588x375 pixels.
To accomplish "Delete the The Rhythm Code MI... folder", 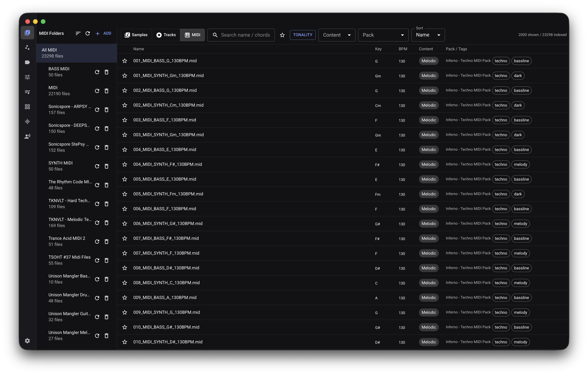I will pyautogui.click(x=106, y=185).
